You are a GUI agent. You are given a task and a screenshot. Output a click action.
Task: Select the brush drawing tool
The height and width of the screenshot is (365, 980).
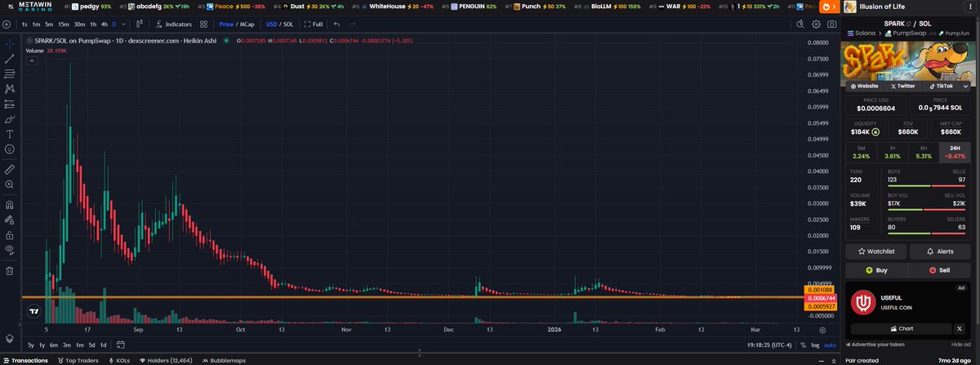tap(10, 118)
